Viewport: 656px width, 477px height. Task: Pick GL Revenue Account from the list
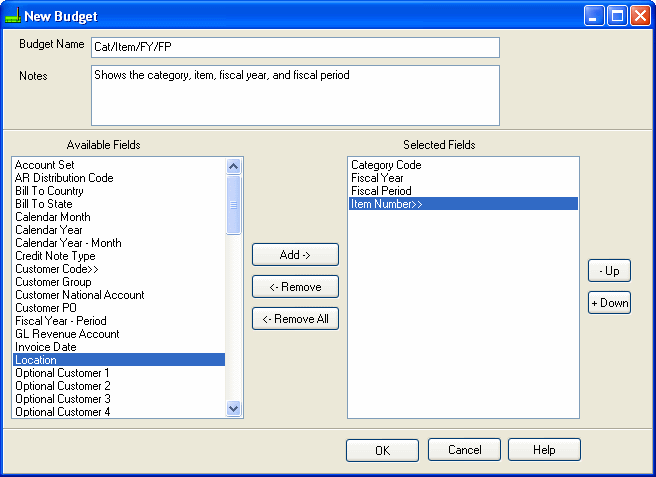(x=67, y=334)
